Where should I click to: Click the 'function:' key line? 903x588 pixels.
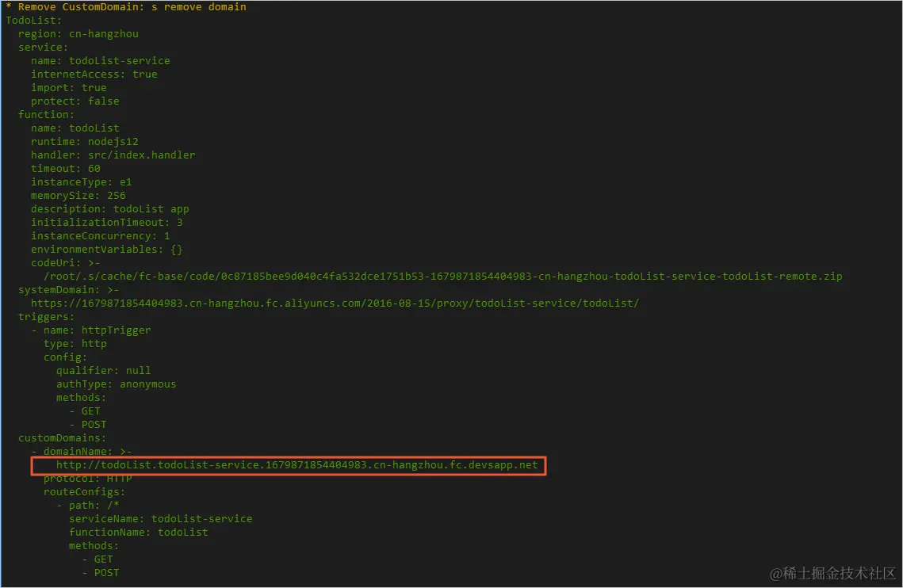pyautogui.click(x=46, y=115)
